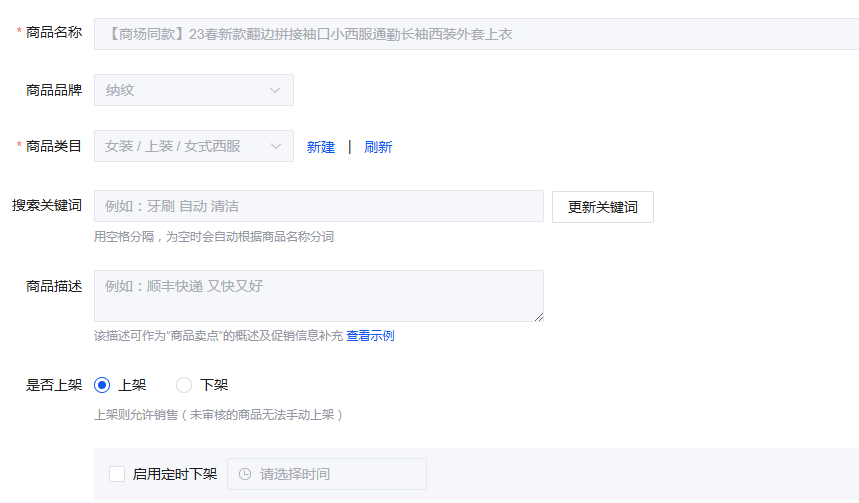Click the 新建 link beside category
This screenshot has width=859, height=503.
[321, 147]
